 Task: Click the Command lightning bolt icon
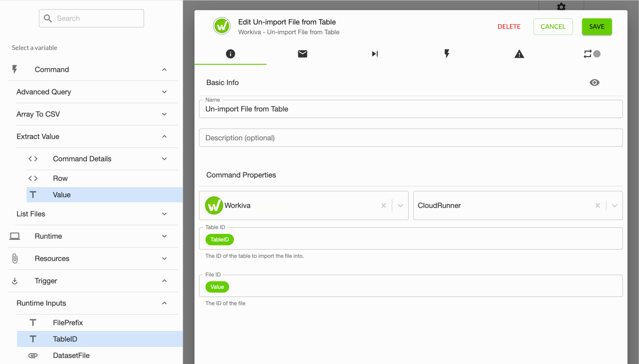pyautogui.click(x=15, y=69)
